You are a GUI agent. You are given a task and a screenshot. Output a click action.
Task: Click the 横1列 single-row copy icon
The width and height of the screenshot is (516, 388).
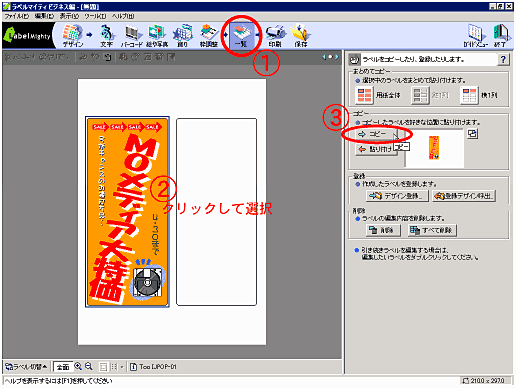coord(469,95)
